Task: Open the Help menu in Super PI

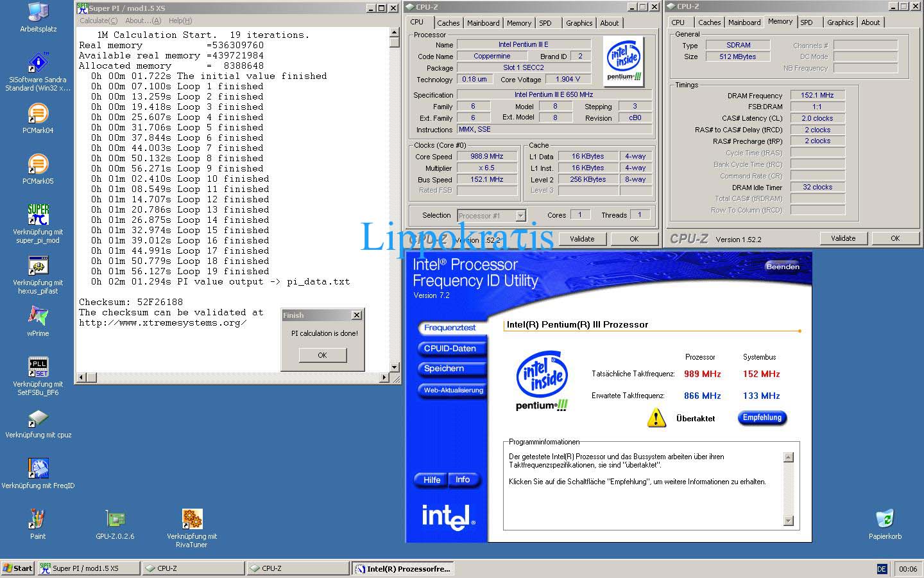Action: [180, 21]
